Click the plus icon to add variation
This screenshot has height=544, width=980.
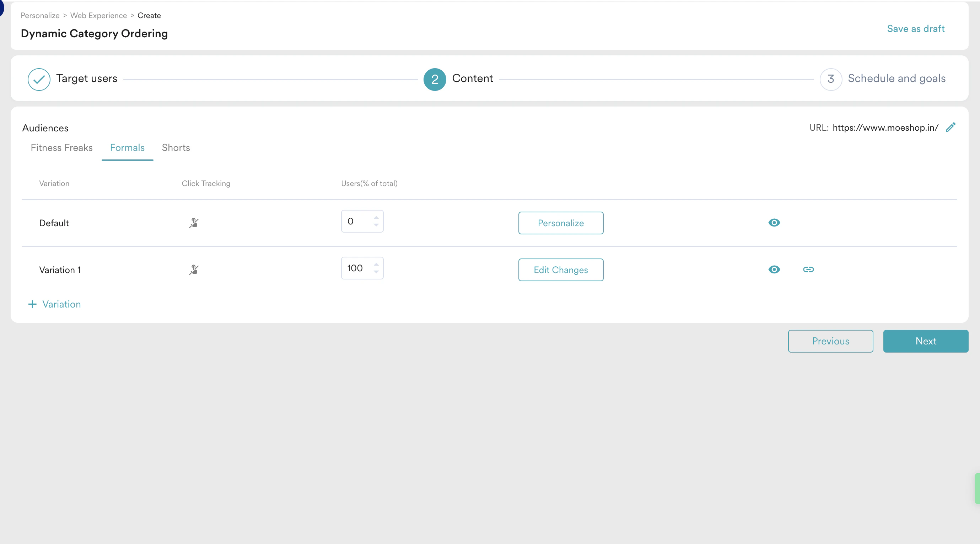(33, 304)
